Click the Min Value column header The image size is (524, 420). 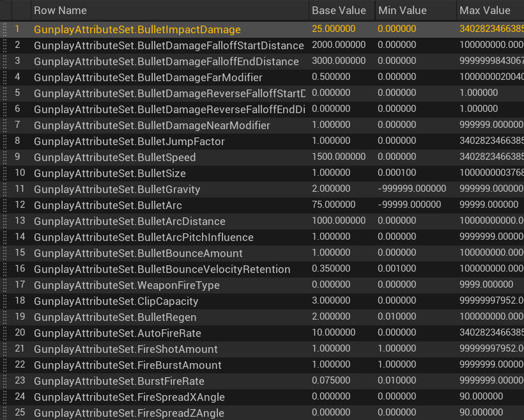[x=403, y=10]
